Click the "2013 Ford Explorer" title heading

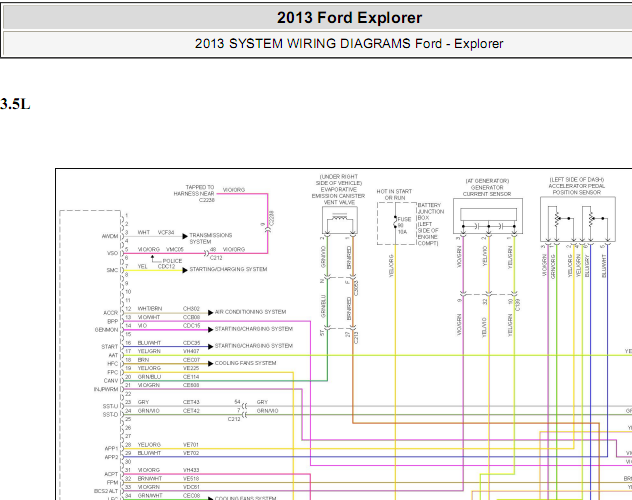pyautogui.click(x=349, y=18)
